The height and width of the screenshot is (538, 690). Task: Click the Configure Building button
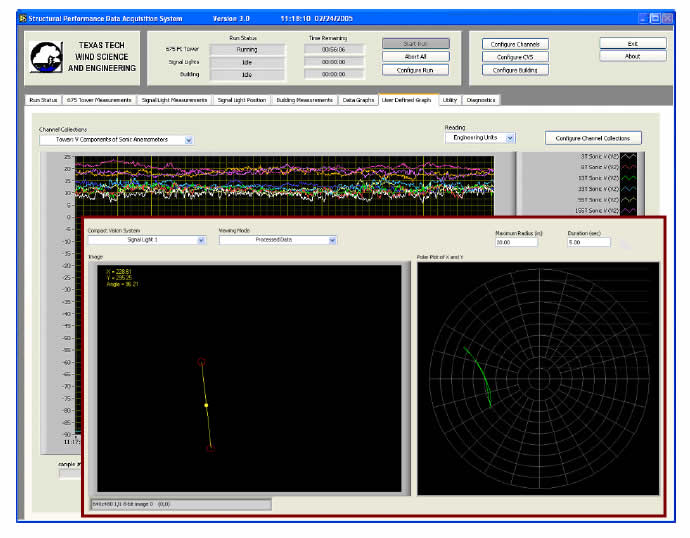(x=515, y=70)
